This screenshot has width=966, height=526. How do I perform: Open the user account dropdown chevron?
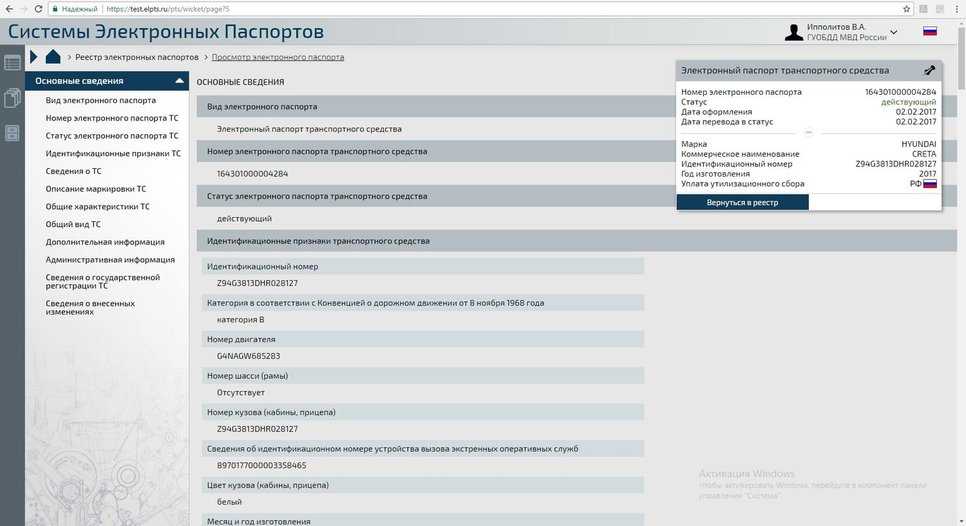pos(893,32)
